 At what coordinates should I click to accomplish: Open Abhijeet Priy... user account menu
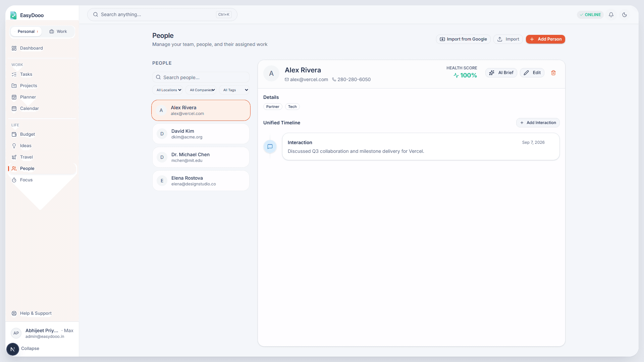42,333
